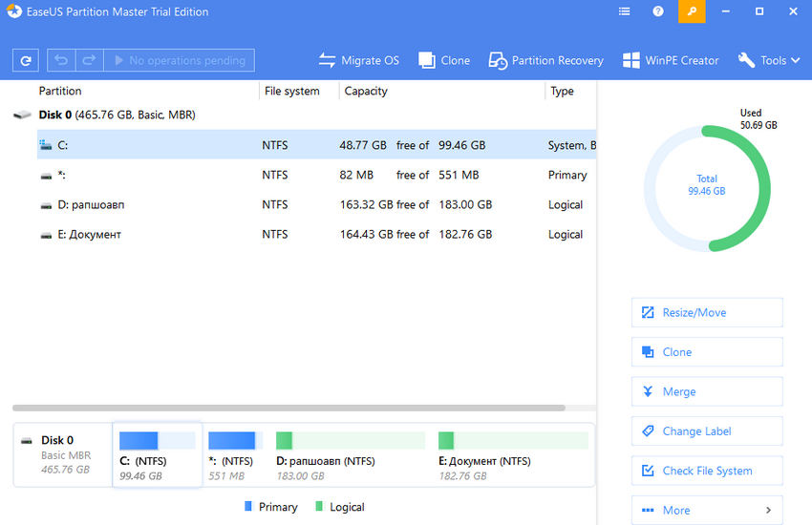Image resolution: width=812 pixels, height=525 pixels.
Task: Select the D: рапшоавп partition row
Action: pyautogui.click(x=316, y=204)
